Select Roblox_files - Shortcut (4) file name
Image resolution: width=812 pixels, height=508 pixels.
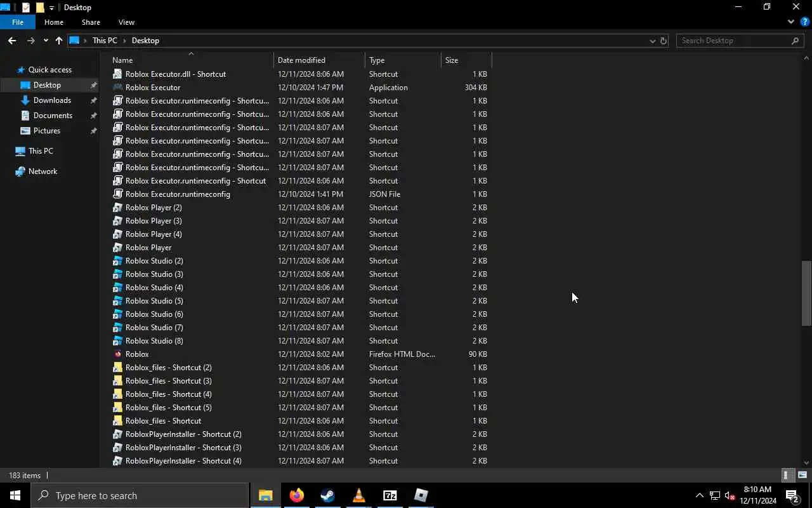coord(169,394)
